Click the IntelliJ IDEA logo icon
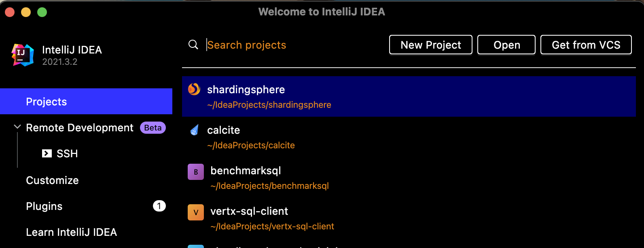The width and height of the screenshot is (644, 248). coord(23,55)
